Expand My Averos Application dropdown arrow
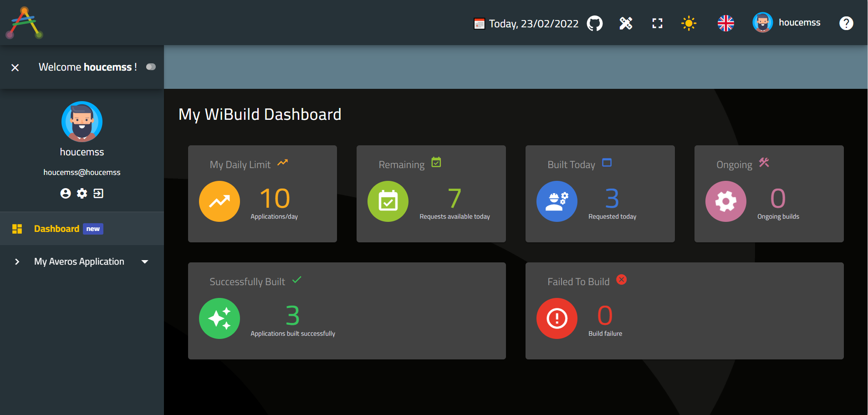This screenshot has height=415, width=868. point(145,261)
